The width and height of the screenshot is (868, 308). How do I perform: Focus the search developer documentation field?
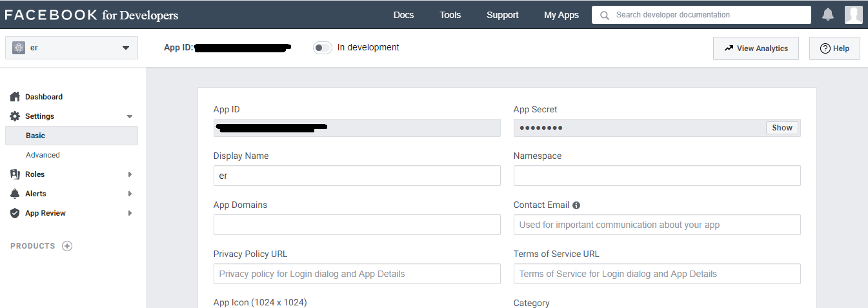701,15
